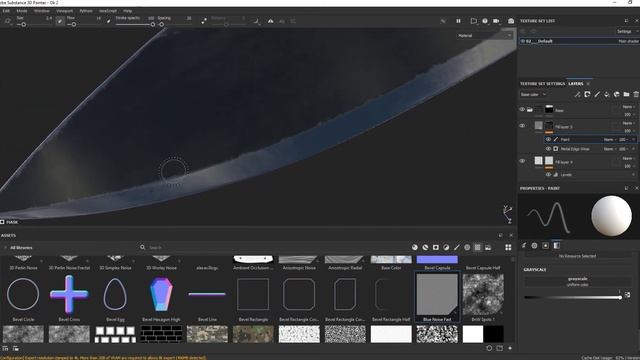Viewport: 640px width, 360px height.
Task: Open the Grayscale channel properties tab icon
Action: [x=556, y=245]
